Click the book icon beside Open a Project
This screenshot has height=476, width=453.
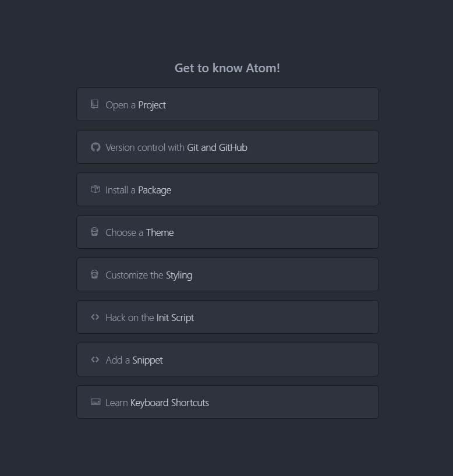tap(95, 104)
